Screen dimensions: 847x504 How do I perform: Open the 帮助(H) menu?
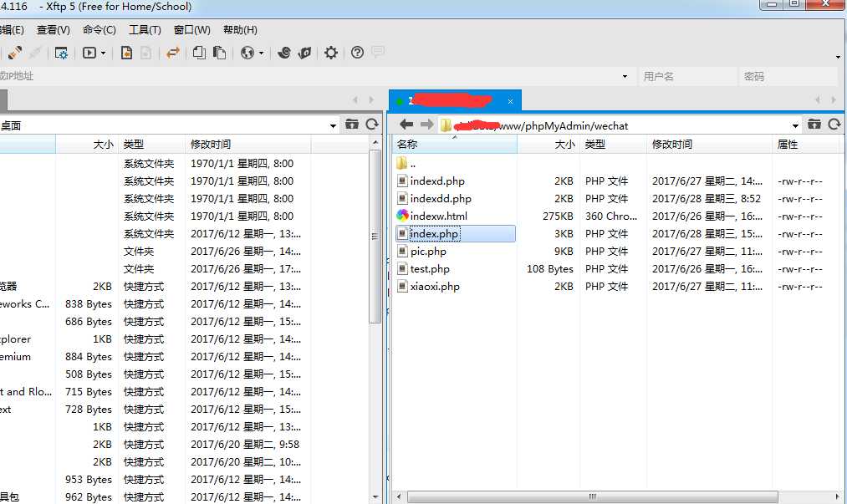pos(240,30)
